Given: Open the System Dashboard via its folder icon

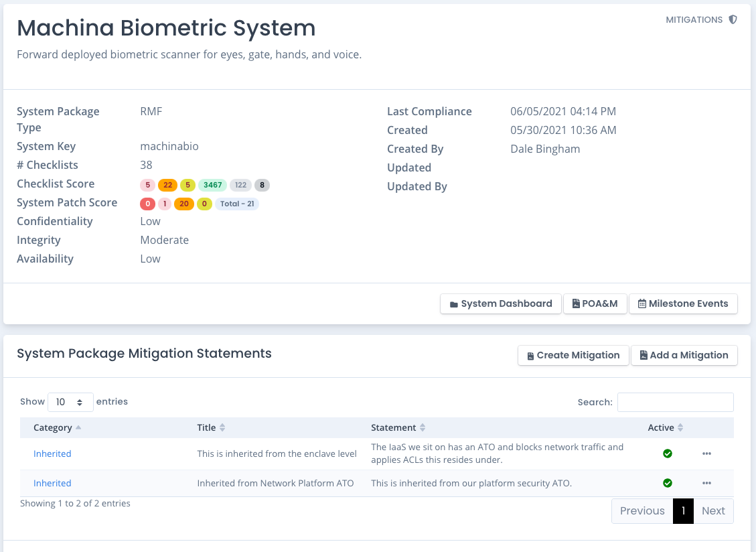Looking at the screenshot, I should [x=453, y=303].
